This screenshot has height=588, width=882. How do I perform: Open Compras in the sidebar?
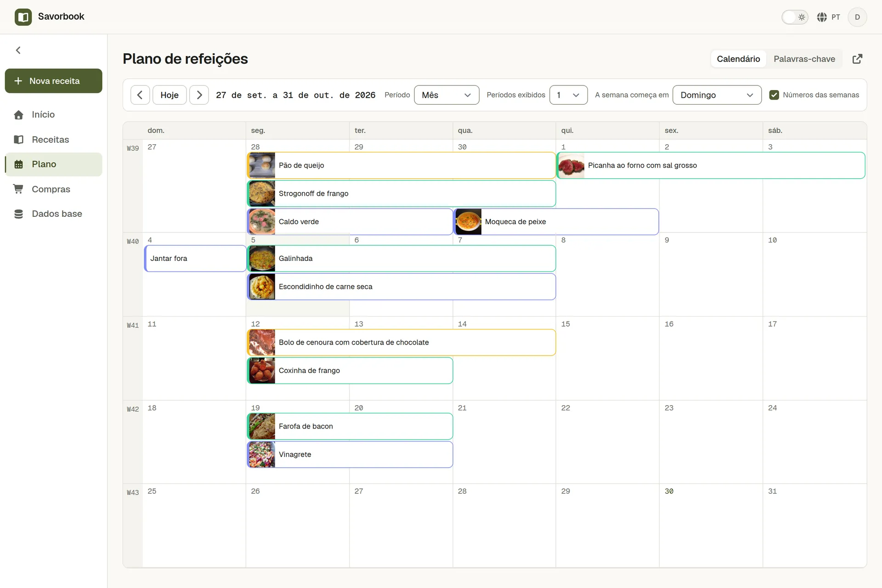coord(54,189)
